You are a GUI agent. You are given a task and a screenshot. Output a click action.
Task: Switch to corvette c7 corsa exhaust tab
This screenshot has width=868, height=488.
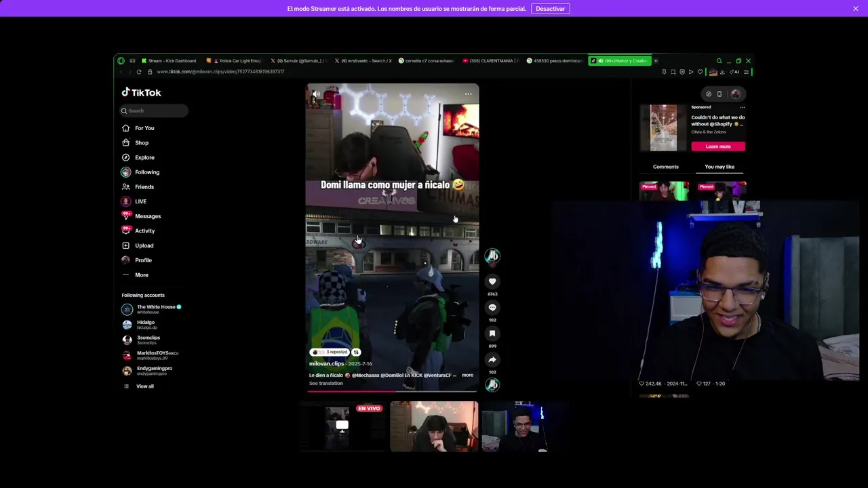click(x=427, y=61)
